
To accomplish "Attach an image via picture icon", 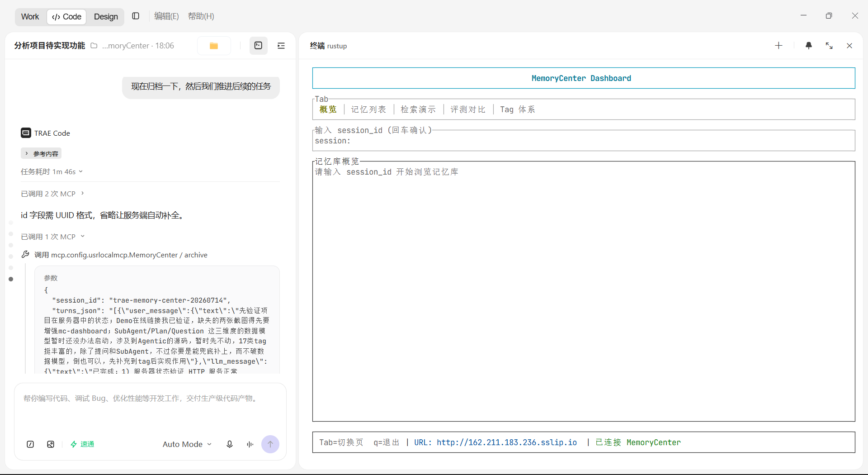I will (51, 444).
